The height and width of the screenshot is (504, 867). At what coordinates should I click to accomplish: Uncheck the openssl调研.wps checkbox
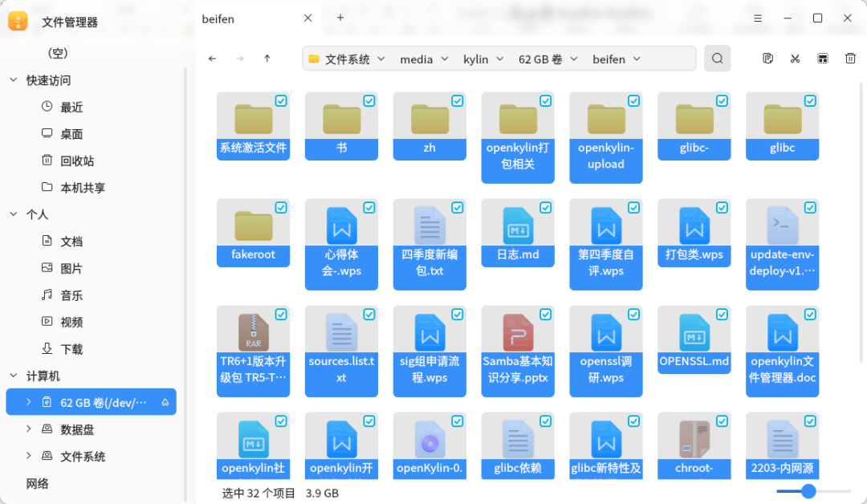point(633,314)
